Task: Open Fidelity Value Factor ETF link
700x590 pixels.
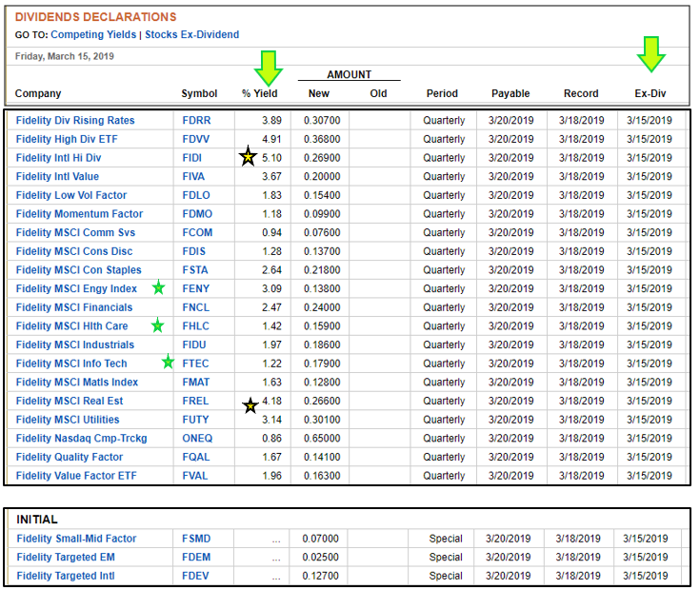Action: point(74,476)
